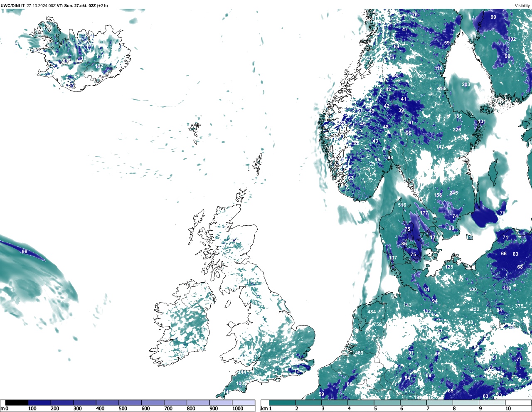The image size is (532, 412).
Task: Click the '418' visibility value near Bornholm
Action: [470, 237]
